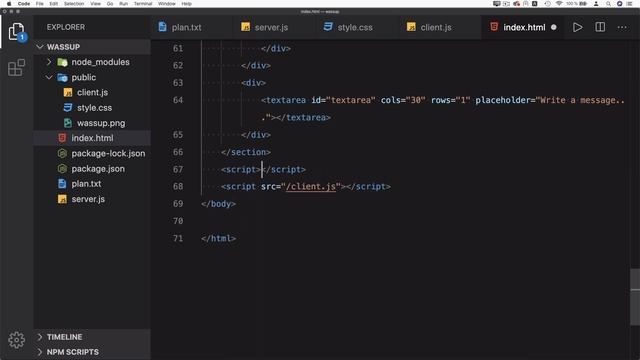Viewport: 640px width, 360px height.
Task: Open package.json in the explorer
Action: (92, 169)
